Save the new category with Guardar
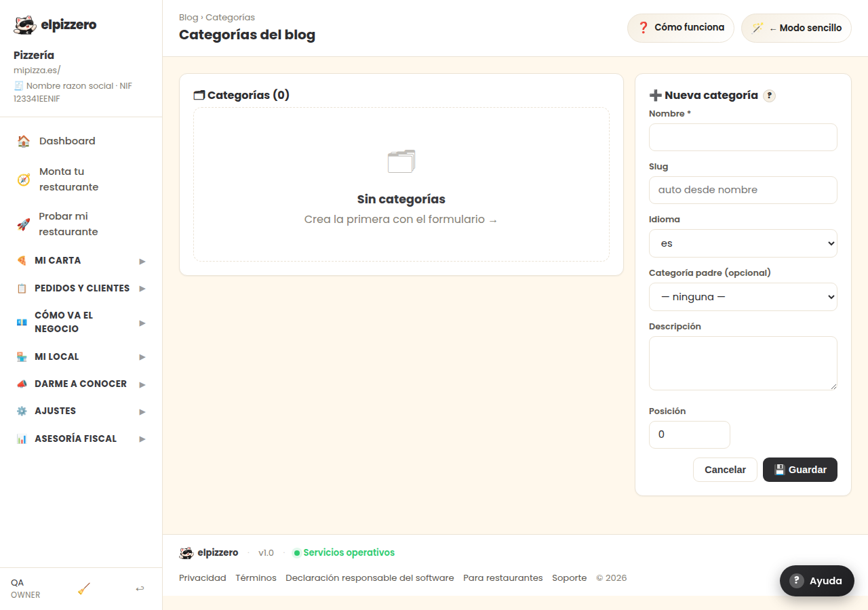 pos(800,470)
